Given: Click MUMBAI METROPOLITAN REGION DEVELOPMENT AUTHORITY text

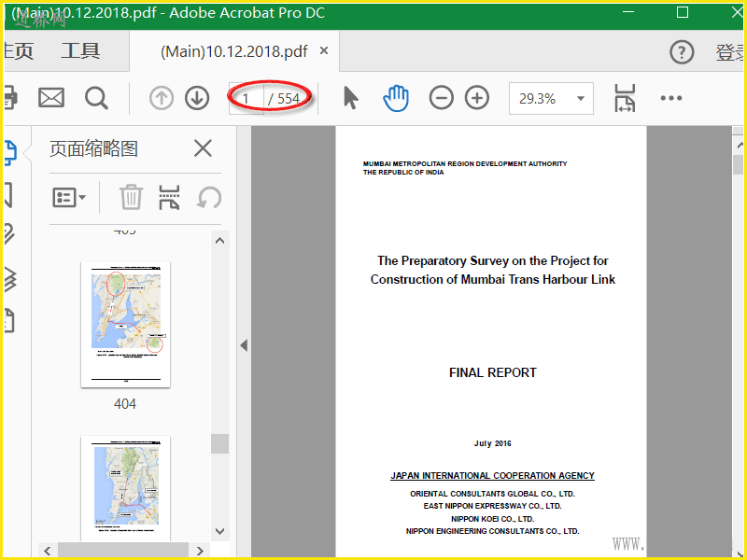Looking at the screenshot, I should tap(465, 164).
